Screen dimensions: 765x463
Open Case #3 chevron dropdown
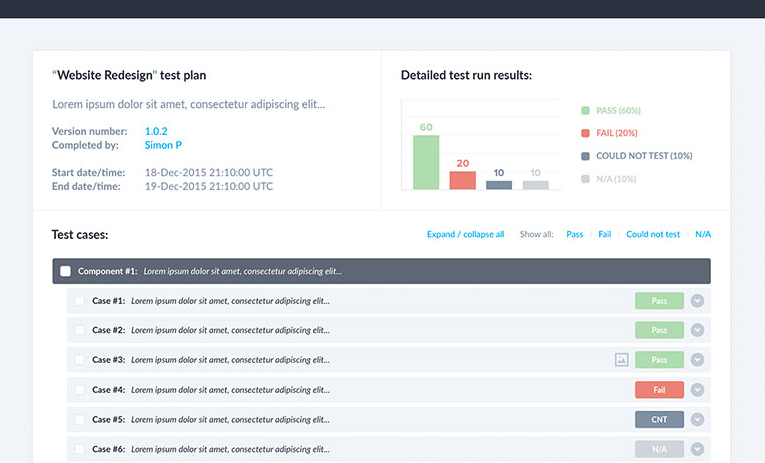(697, 360)
